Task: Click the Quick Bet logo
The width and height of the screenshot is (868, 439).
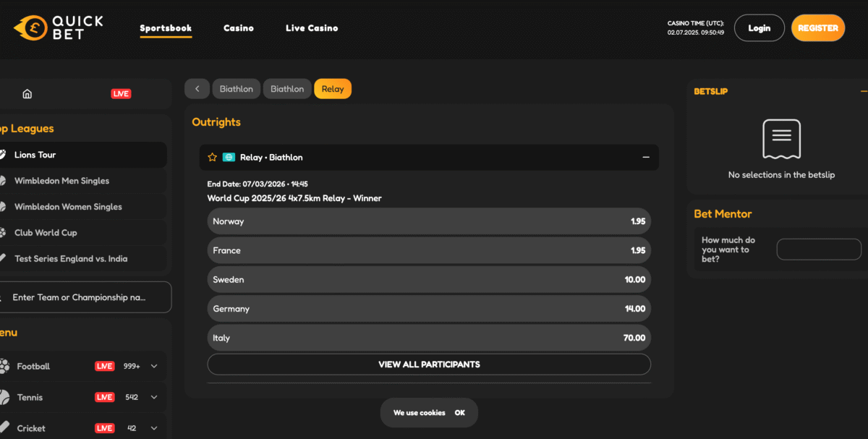Action: pyautogui.click(x=58, y=28)
